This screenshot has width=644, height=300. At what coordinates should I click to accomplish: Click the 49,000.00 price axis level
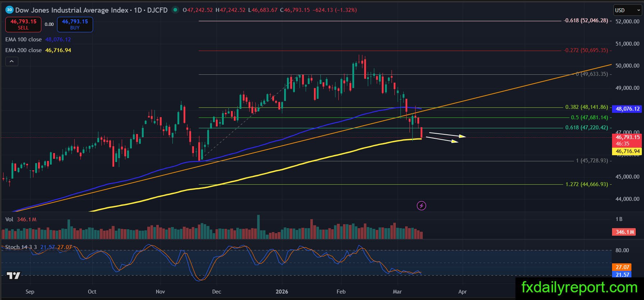(627, 88)
